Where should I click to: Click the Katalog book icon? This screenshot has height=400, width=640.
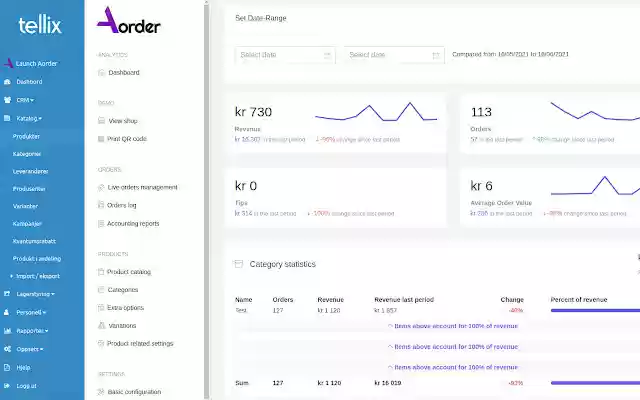7,118
